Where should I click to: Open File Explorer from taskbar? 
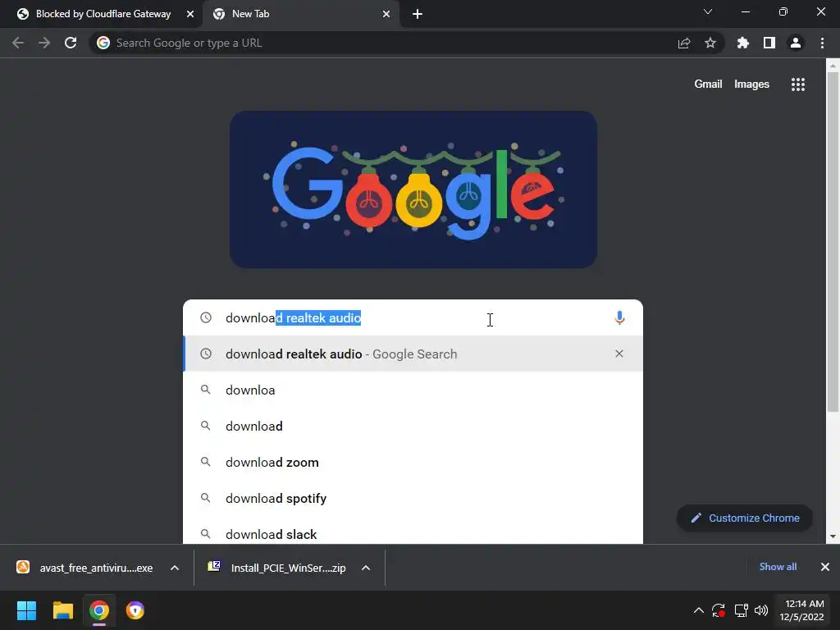point(62,610)
